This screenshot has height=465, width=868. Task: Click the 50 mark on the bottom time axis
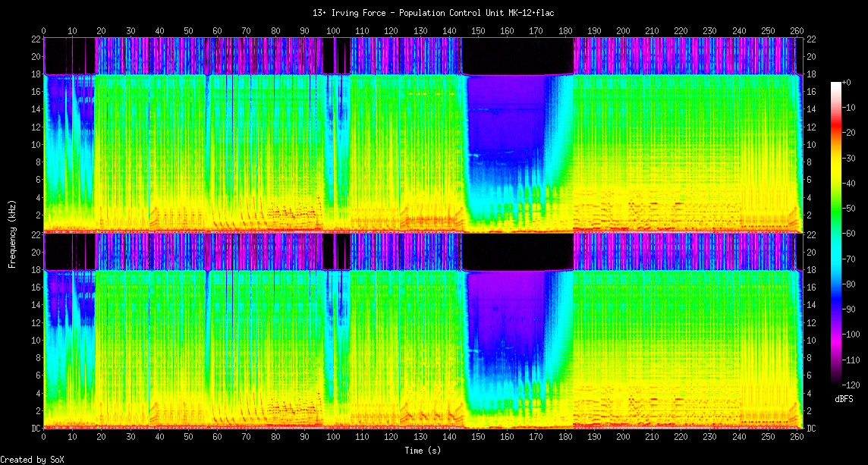tap(188, 438)
